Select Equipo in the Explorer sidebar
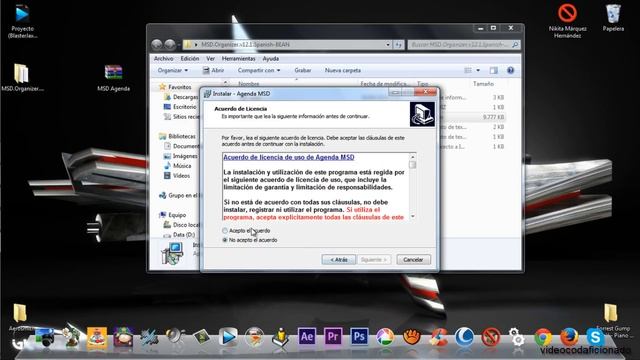 (x=173, y=215)
